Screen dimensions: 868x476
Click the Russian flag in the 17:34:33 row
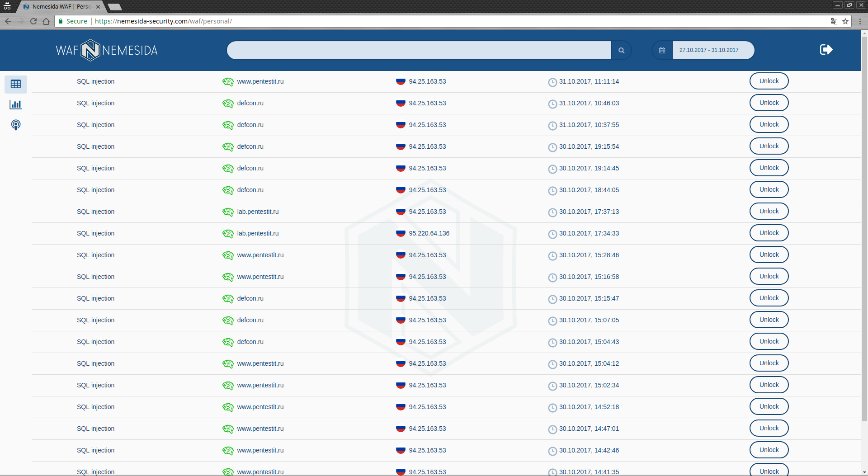tap(401, 233)
